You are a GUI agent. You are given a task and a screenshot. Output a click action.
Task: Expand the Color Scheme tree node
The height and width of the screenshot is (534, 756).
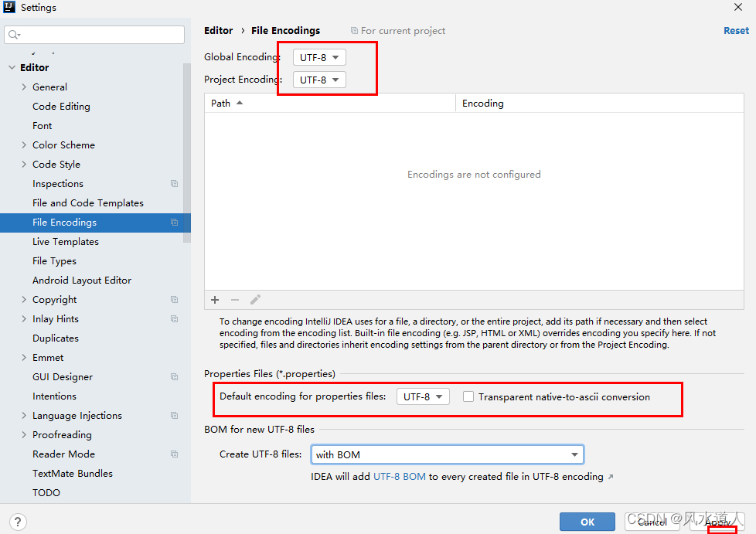click(x=24, y=145)
